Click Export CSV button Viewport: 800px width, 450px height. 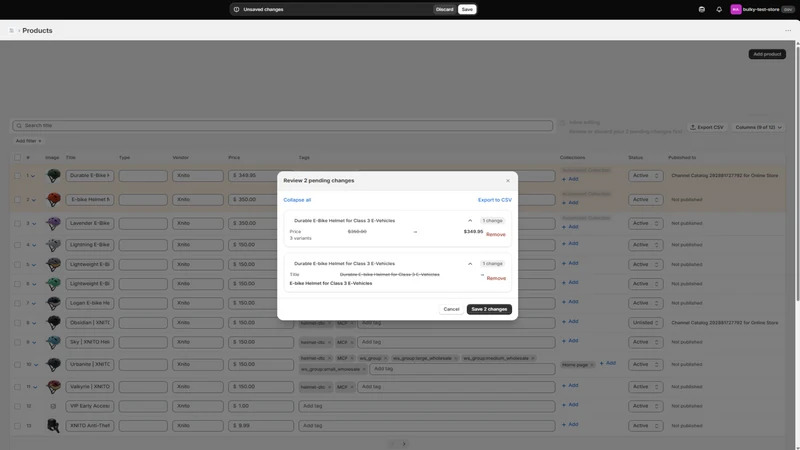(707, 127)
